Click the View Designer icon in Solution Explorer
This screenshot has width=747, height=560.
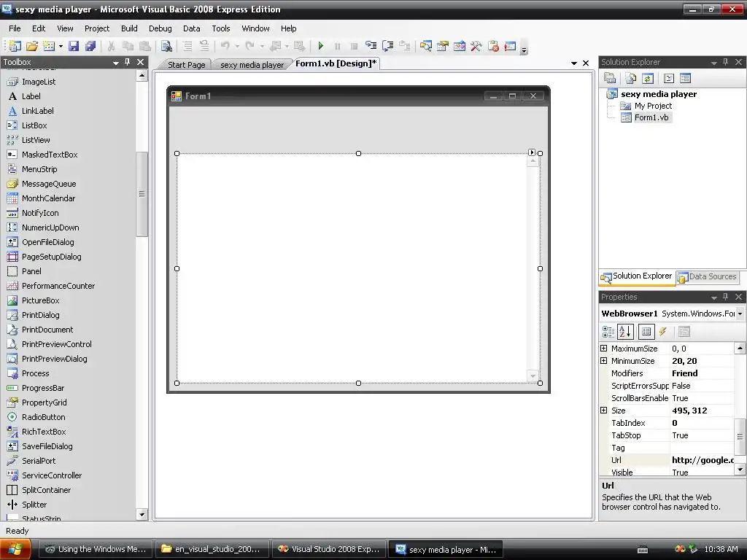tap(685, 78)
